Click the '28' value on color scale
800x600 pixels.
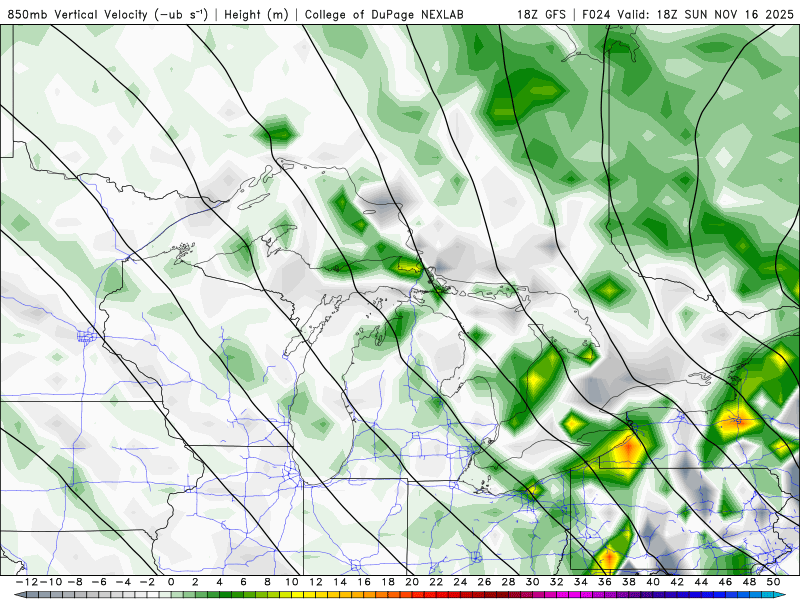509,582
